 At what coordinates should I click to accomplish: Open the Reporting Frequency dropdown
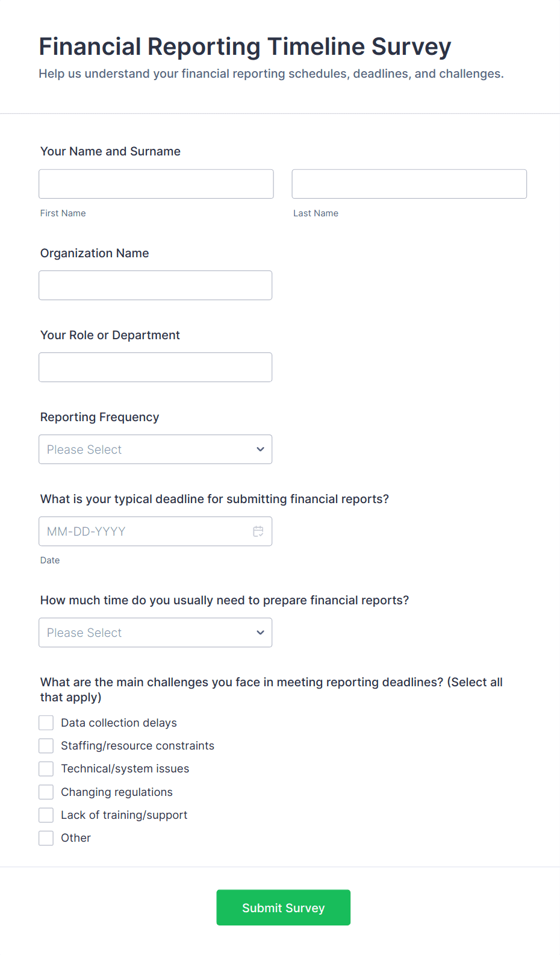155,449
